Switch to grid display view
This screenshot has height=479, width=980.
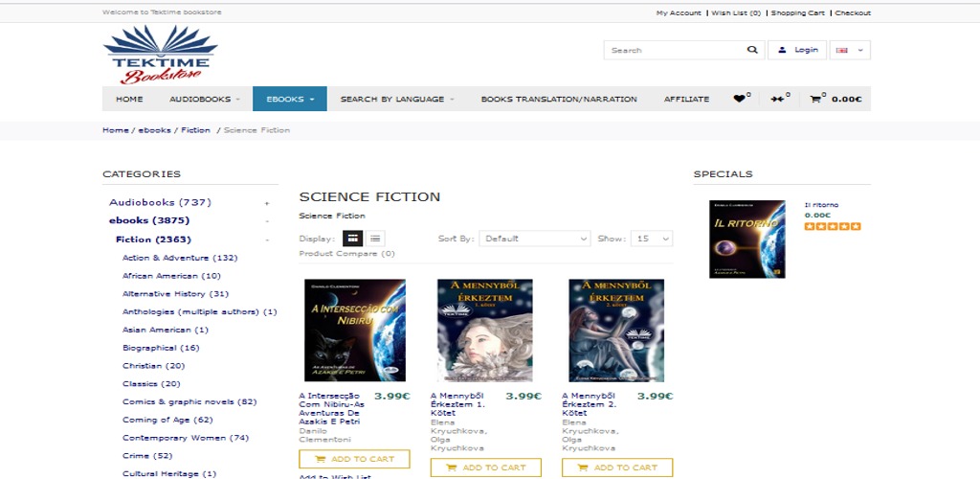point(352,239)
